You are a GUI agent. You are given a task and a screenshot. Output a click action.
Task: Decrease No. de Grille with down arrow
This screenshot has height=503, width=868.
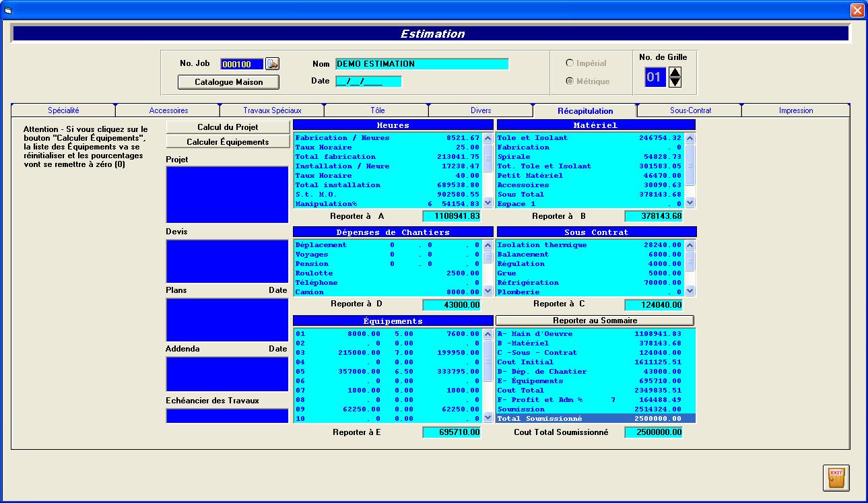point(675,82)
